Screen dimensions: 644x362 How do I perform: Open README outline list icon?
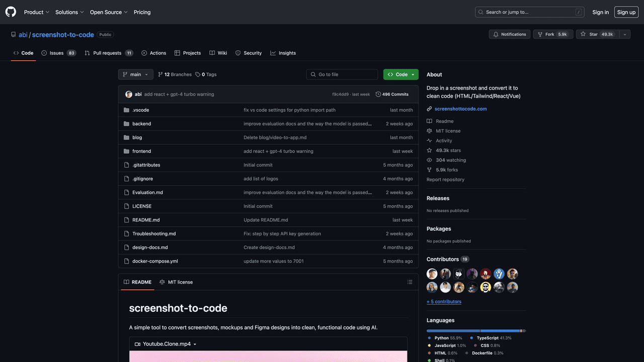tap(410, 282)
